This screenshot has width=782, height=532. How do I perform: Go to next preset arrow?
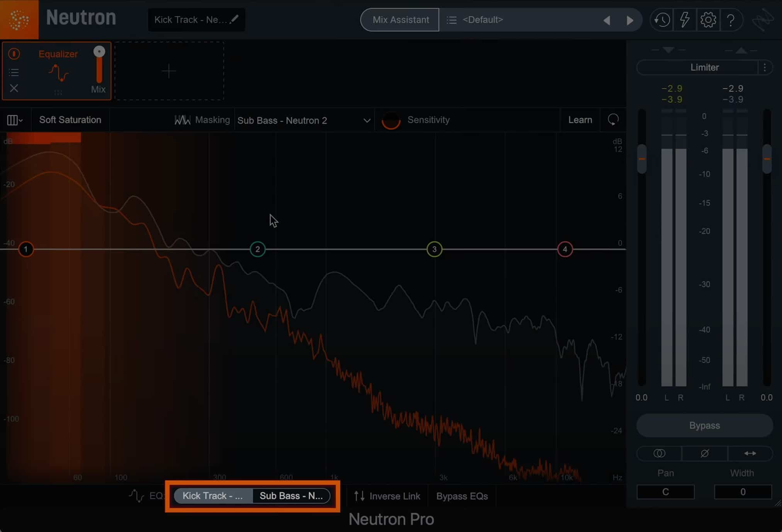click(x=630, y=20)
